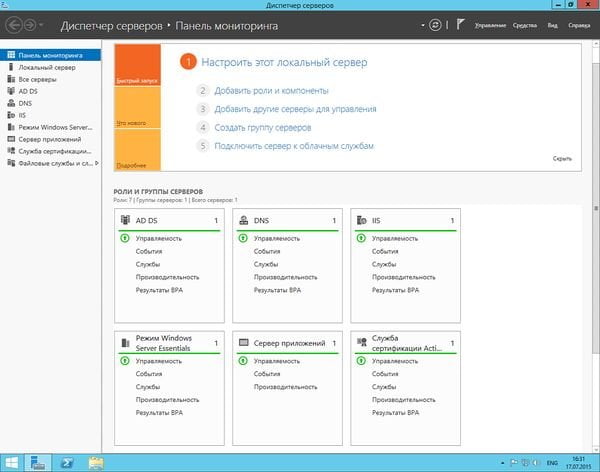Open Производительность in Сервер приложений tile
This screenshot has height=472, width=600.
[x=285, y=387]
